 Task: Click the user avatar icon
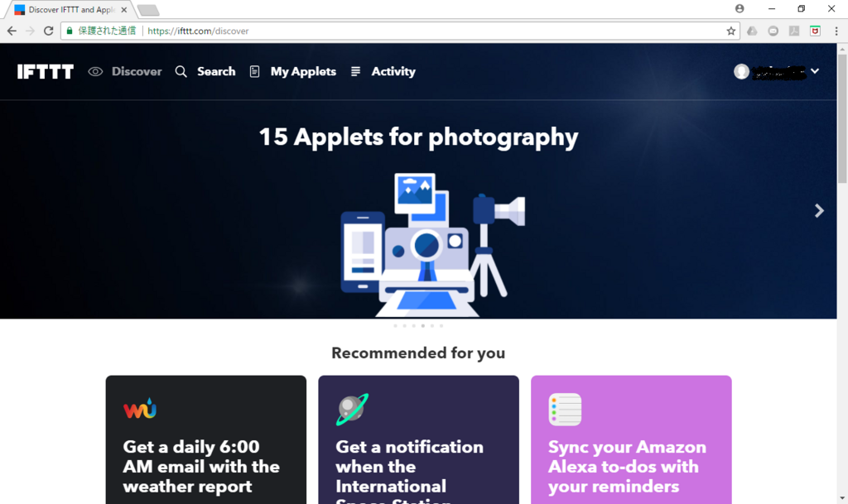point(741,71)
